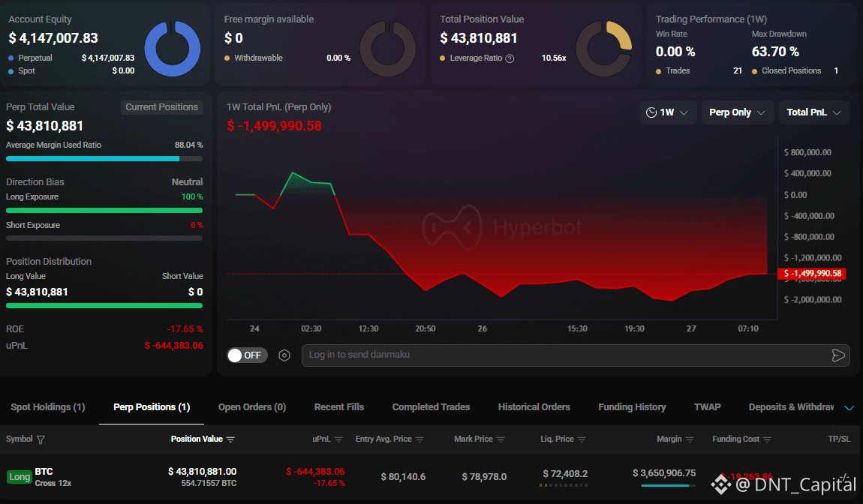863x504 pixels.
Task: Click the Free margin donut chart
Action: point(388,49)
